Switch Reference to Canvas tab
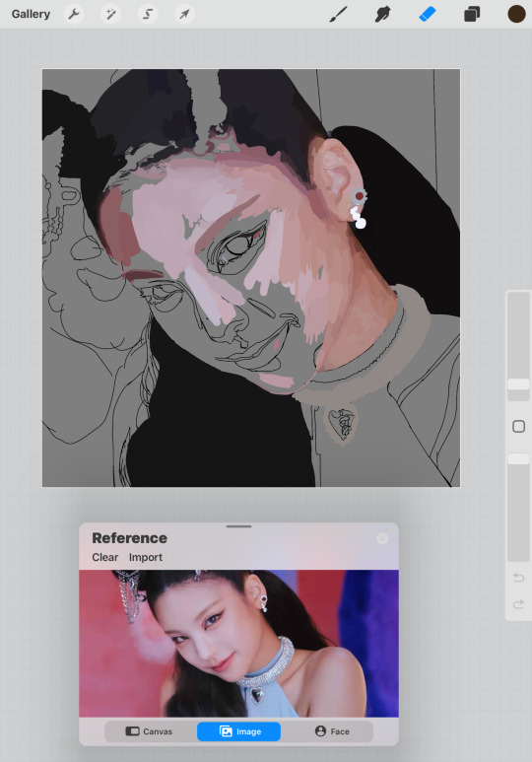 coord(149,730)
